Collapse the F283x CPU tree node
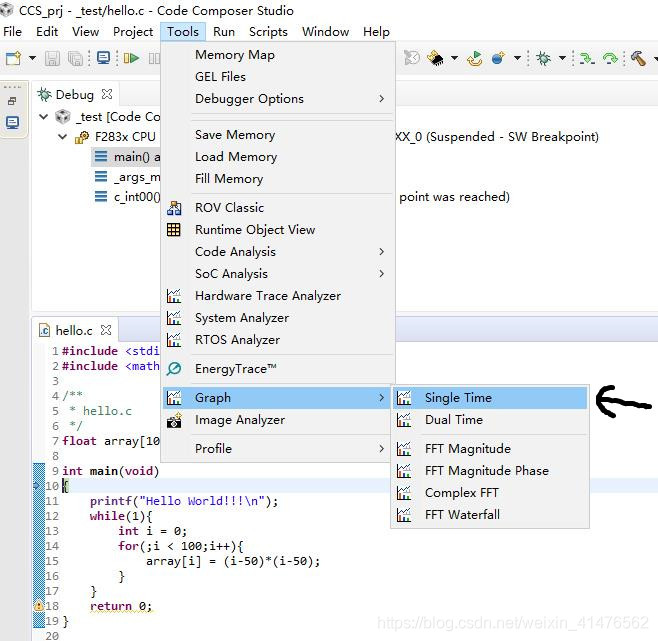Viewport: 658px width, 641px height. (x=63, y=136)
